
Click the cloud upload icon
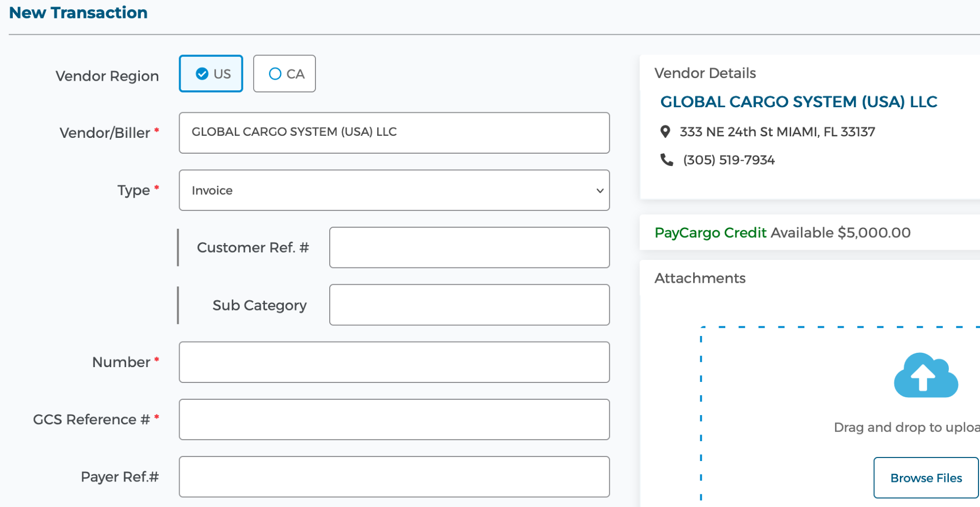[925, 375]
